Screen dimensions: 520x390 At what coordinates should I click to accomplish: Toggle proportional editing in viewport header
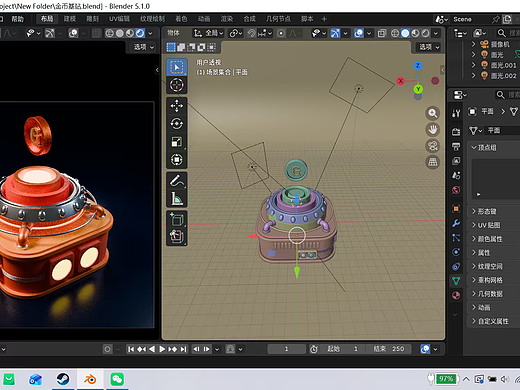[281, 33]
